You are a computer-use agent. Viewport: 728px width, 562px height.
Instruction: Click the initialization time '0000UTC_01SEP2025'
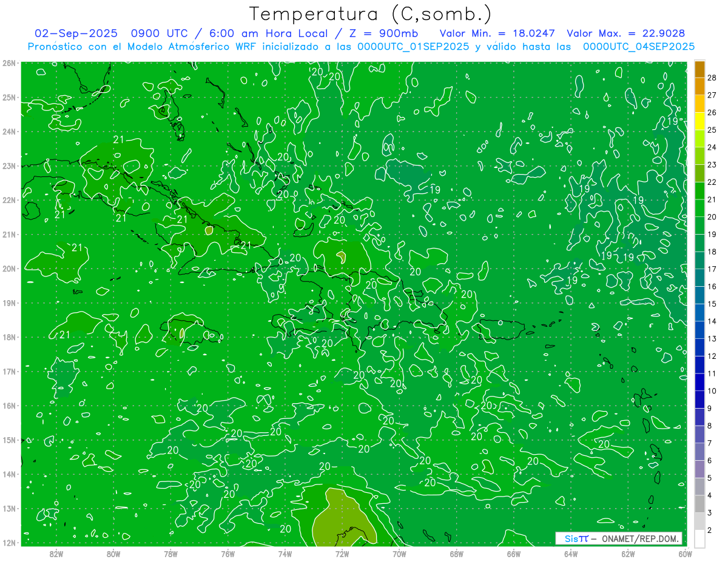coord(413,46)
